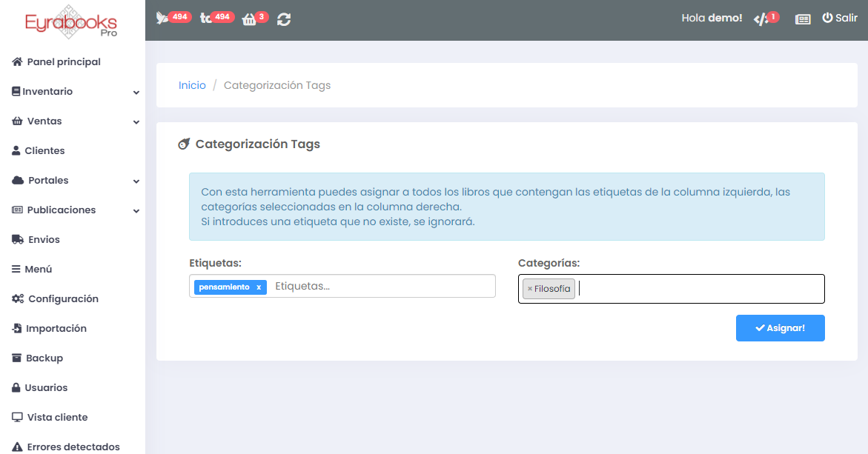The width and height of the screenshot is (868, 454).
Task: Click the bird icon with 494 badge
Action: [x=163, y=19]
